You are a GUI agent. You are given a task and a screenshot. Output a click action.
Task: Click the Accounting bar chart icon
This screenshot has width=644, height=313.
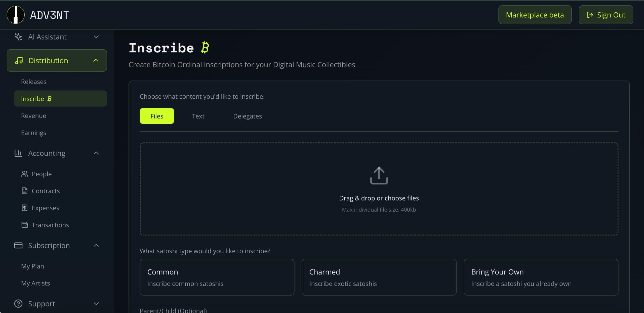pyautogui.click(x=18, y=153)
